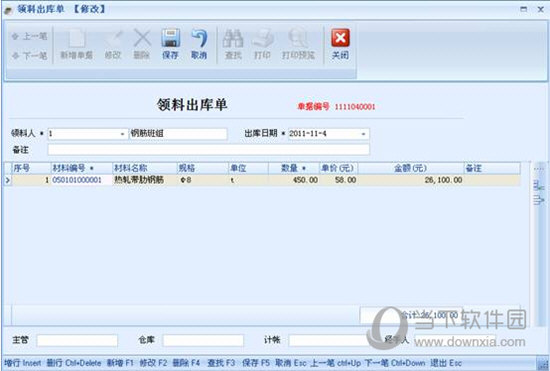Screen dimensions: 550x371
Task: Select material code 050101000001 cell
Action: coord(81,180)
